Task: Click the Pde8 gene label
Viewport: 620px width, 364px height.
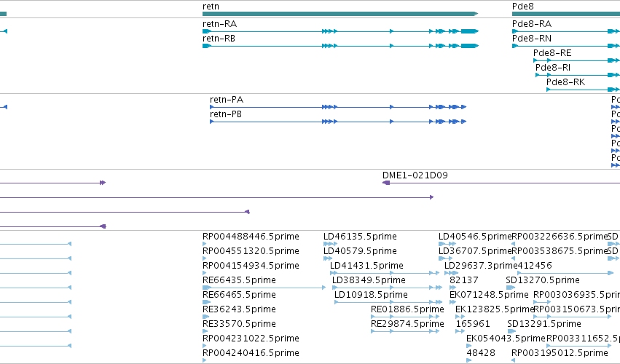Action: (522, 7)
